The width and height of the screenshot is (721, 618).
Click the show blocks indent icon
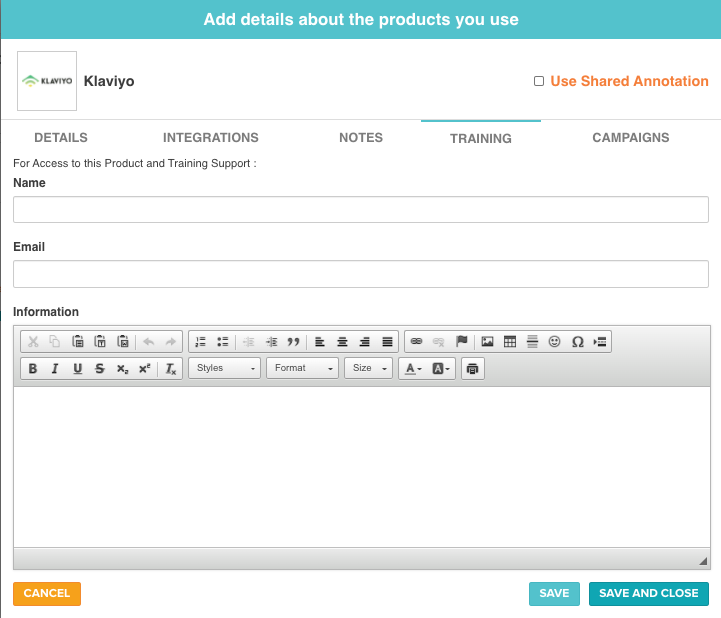click(600, 342)
